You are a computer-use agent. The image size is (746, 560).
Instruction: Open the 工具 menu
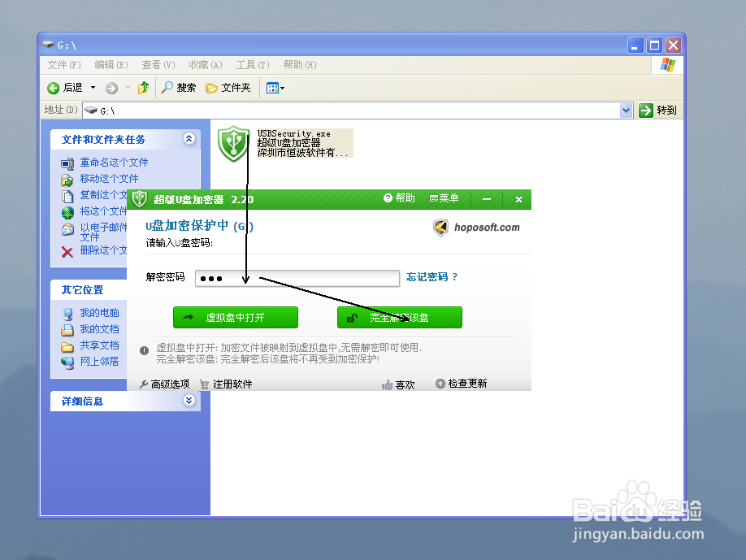252,65
